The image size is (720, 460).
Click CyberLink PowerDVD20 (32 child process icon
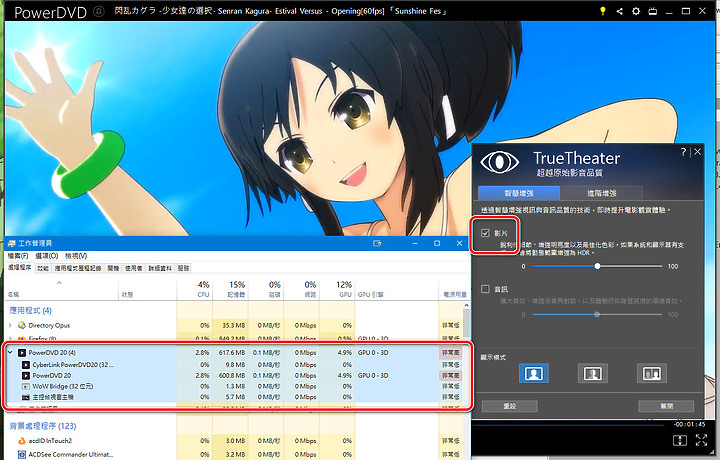[26, 365]
